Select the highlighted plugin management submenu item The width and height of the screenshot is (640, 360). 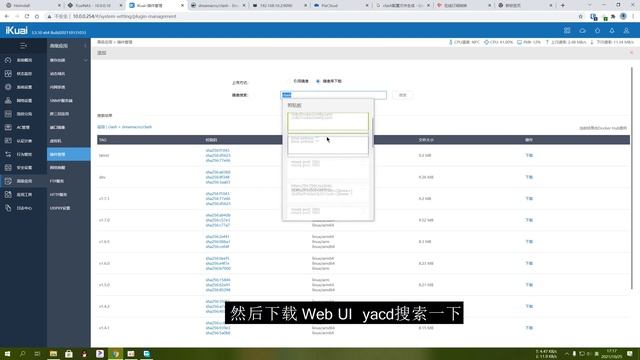(x=69, y=154)
